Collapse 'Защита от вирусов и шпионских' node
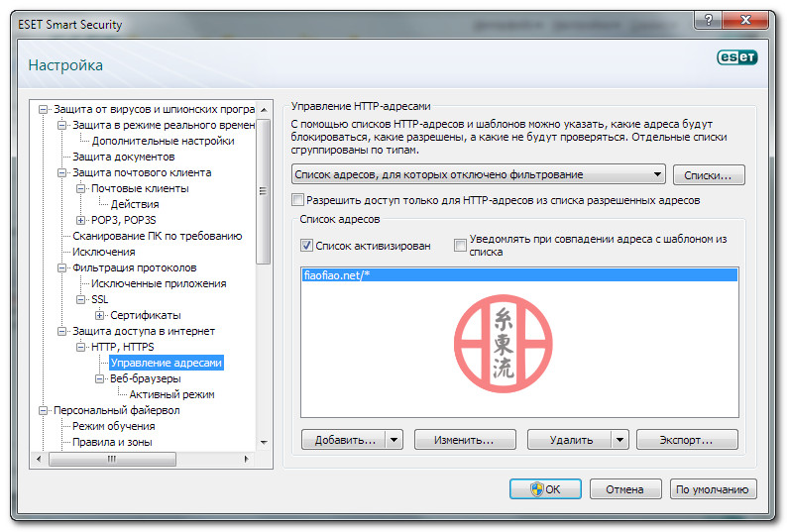Screen dimensions: 787x532 click(x=44, y=109)
